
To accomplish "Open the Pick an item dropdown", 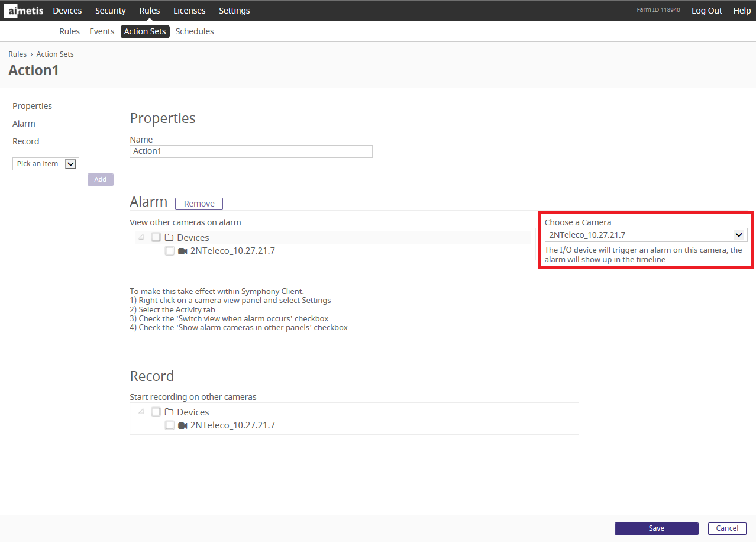I will 70,164.
